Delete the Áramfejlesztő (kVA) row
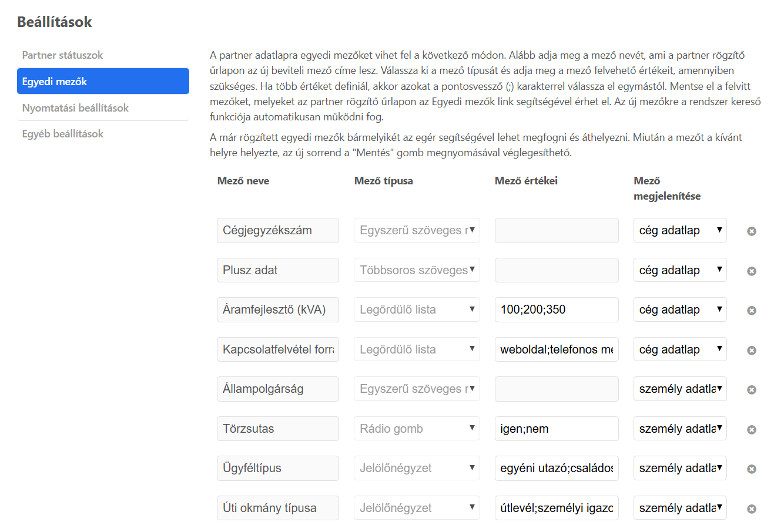 point(751,311)
